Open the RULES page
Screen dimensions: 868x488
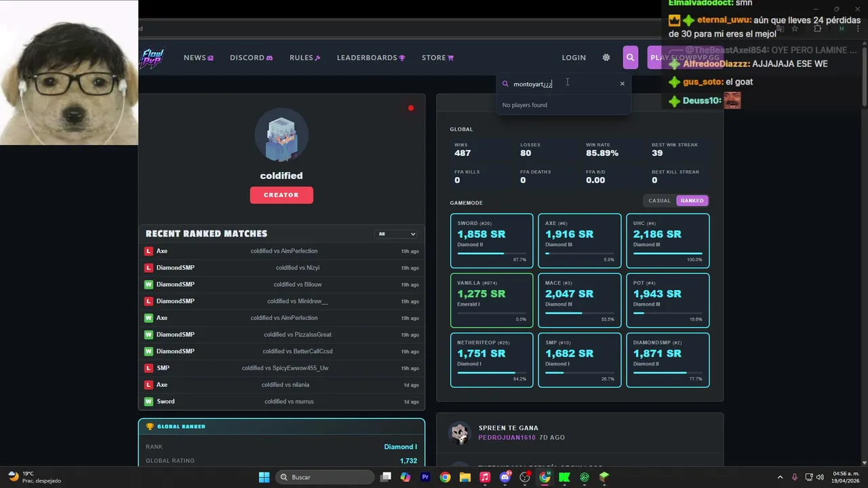click(304, 58)
